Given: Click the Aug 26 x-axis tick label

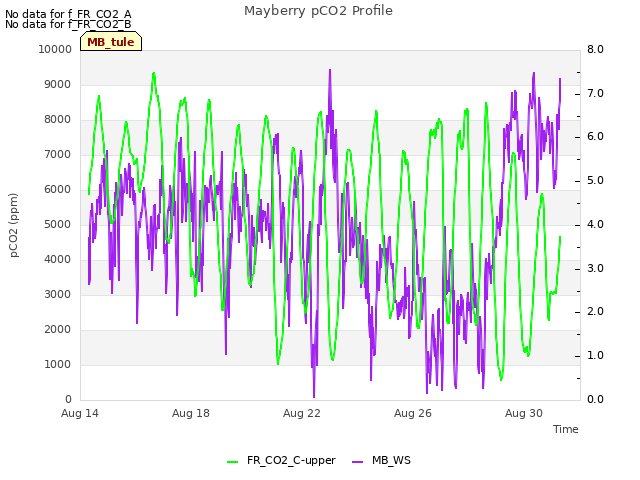Looking at the screenshot, I should pos(413,413).
